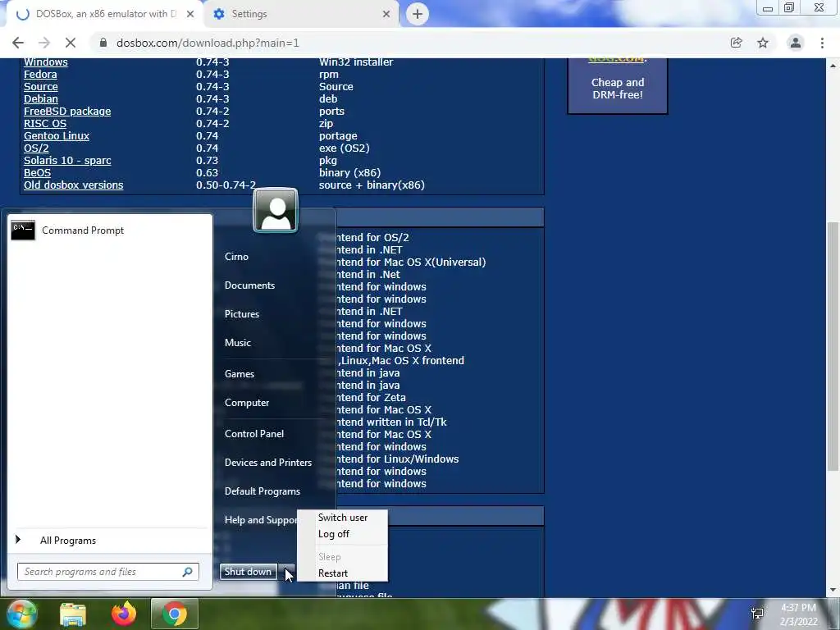Select Restart from power menu
Image resolution: width=840 pixels, height=630 pixels.
[333, 573]
